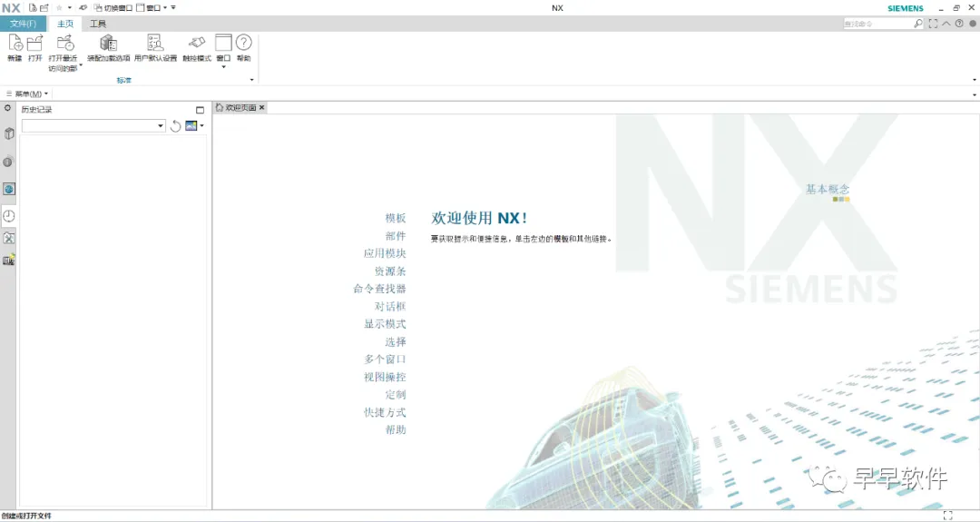Toggle full screen icon in top-right bar
980x522 pixels.
pos(933,24)
